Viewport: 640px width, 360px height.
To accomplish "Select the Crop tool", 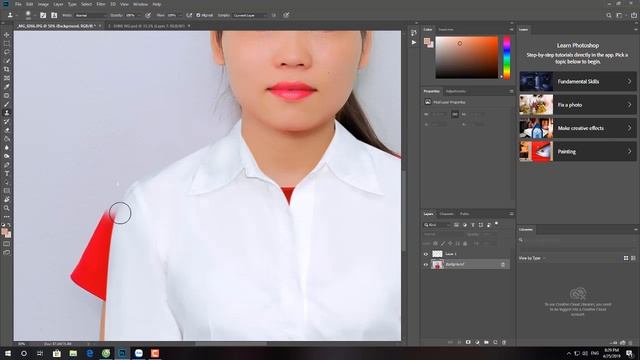I will tap(7, 69).
